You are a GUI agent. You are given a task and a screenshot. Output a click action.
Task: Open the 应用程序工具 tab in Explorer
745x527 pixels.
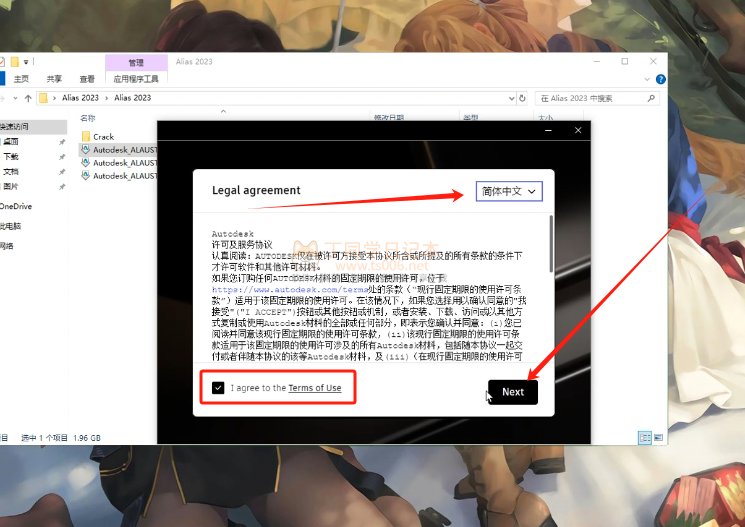pyautogui.click(x=136, y=79)
